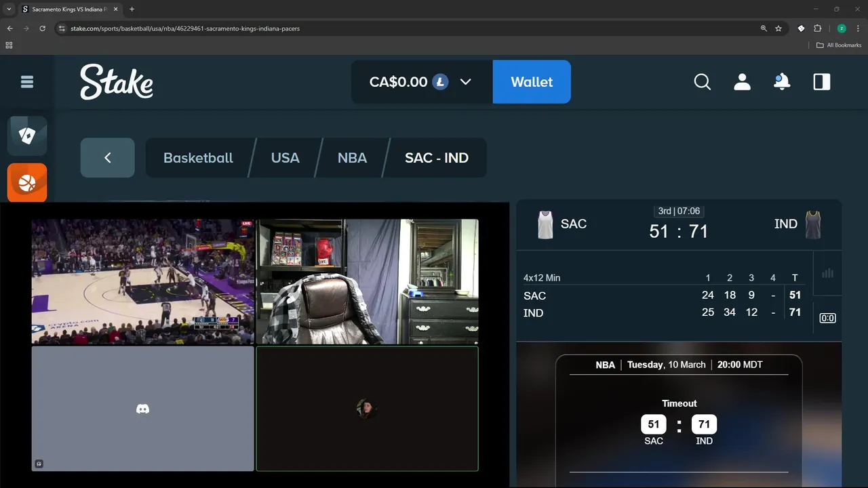Bookmark this page with the star
The image size is (868, 488).
[x=778, y=28]
